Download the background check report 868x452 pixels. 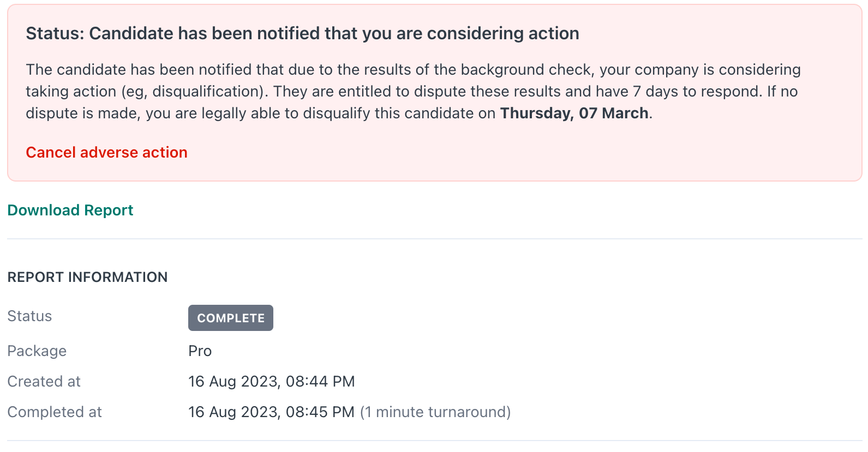(70, 210)
